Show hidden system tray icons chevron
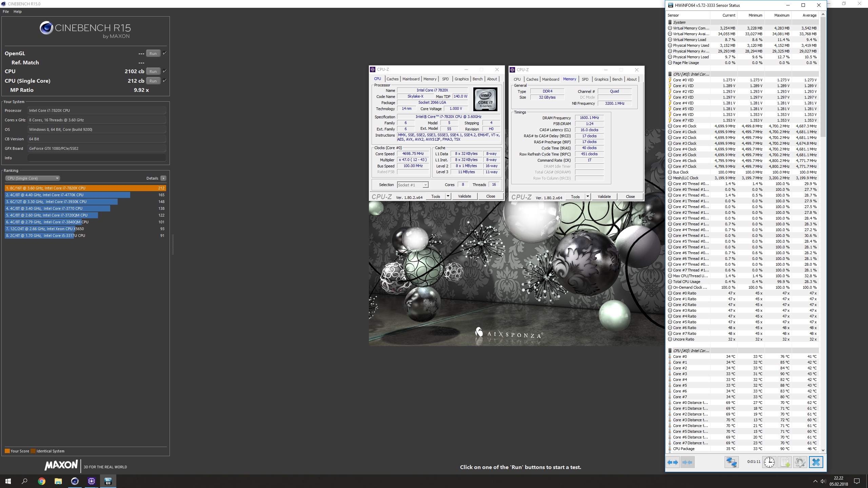The image size is (868, 488). (815, 481)
